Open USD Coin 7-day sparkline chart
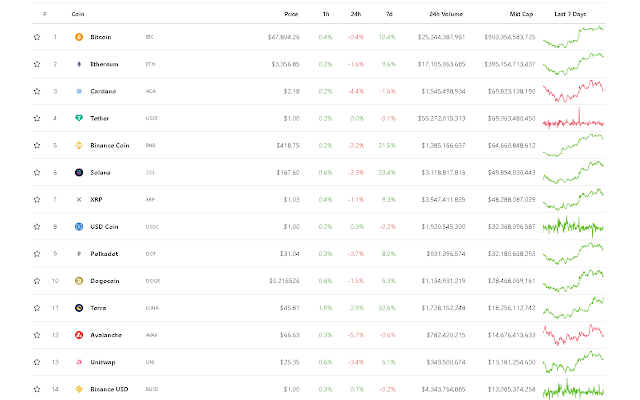640x400 pixels. (573, 227)
